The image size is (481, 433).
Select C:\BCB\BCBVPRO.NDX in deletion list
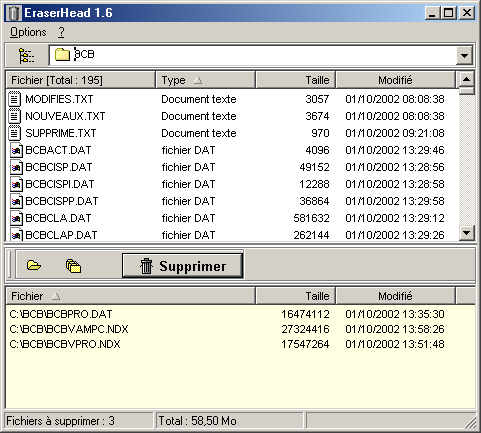click(65, 344)
